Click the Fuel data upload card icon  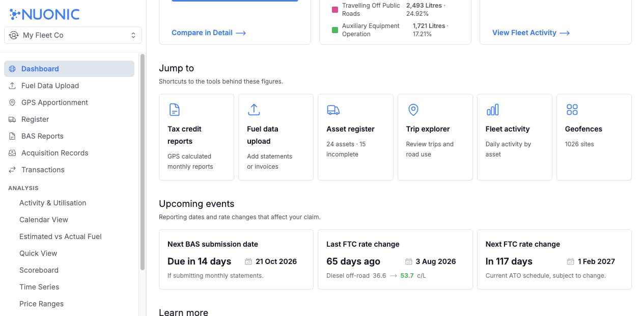(x=254, y=110)
